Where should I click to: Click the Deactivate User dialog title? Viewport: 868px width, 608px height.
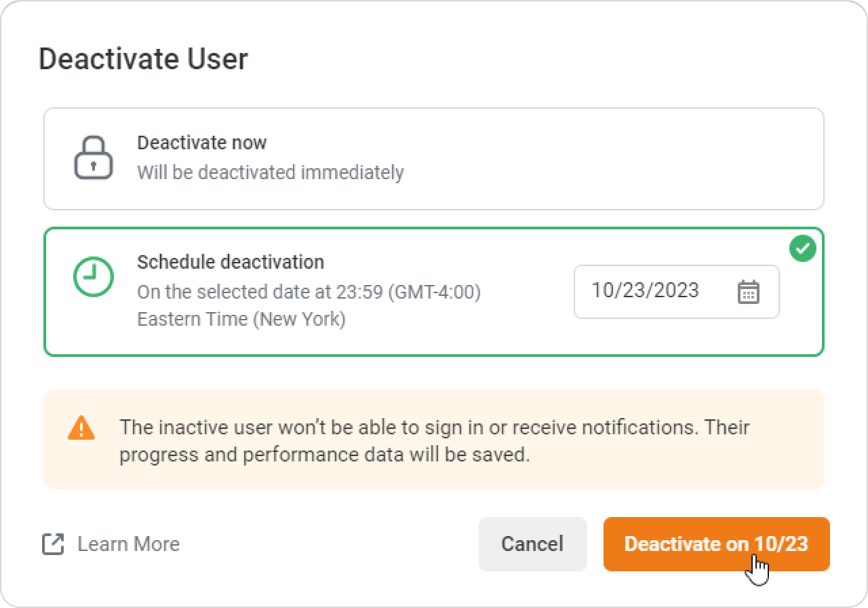143,59
